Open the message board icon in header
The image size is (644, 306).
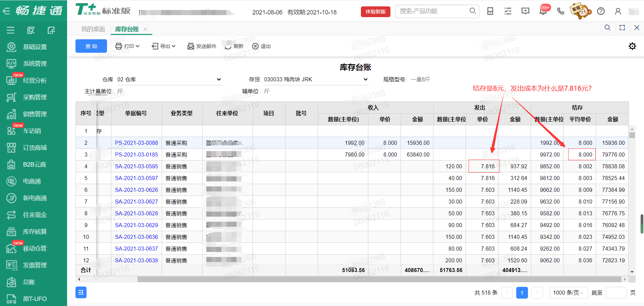click(x=525, y=11)
